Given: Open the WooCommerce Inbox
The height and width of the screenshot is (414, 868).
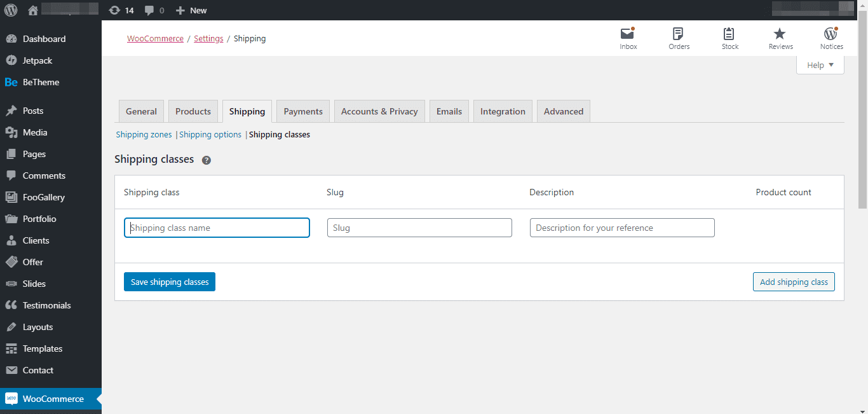Looking at the screenshot, I should (628, 38).
